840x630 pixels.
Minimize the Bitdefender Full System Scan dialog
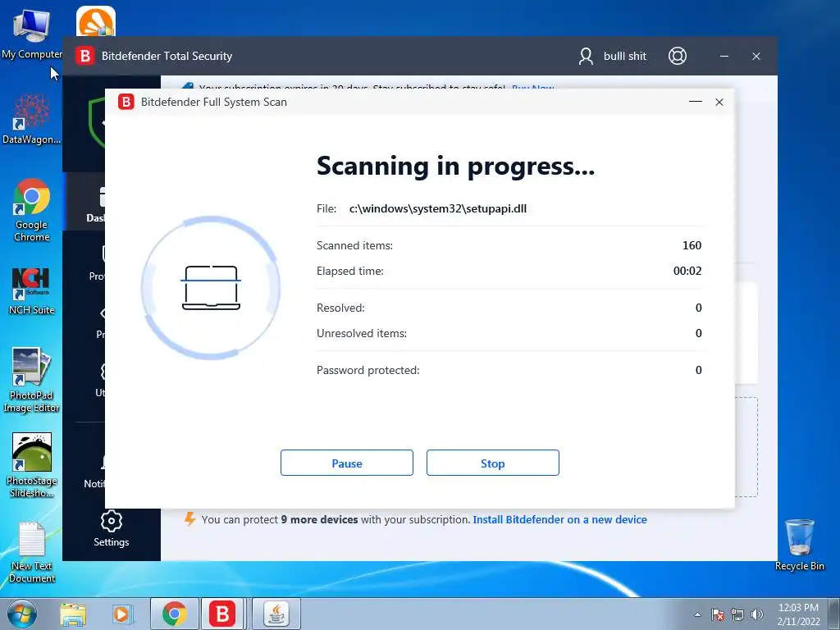coord(696,102)
